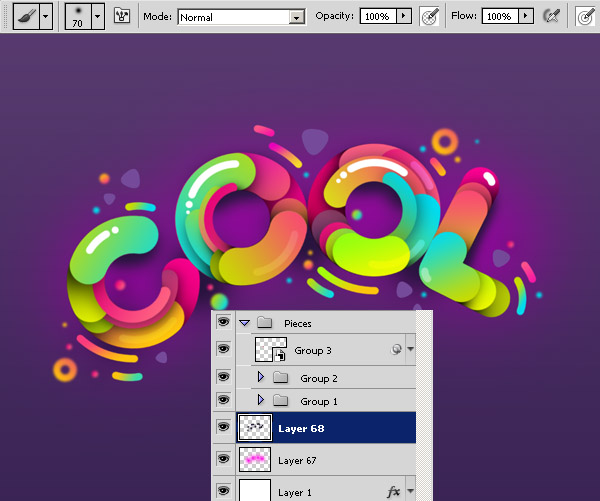
Task: Hide the Group 2 folder
Action: coord(223,377)
